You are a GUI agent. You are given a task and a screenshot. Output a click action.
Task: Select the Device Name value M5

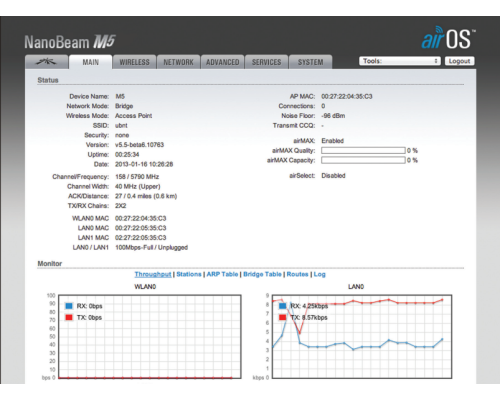point(120,96)
